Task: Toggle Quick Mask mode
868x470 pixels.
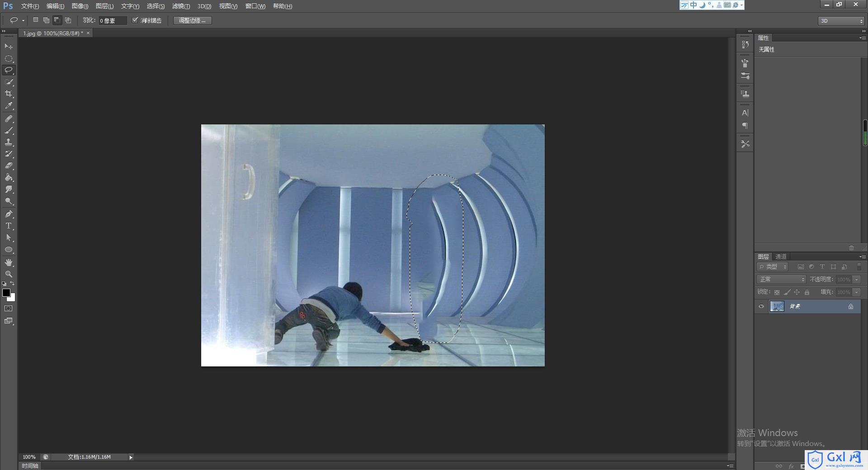Action: 9,309
